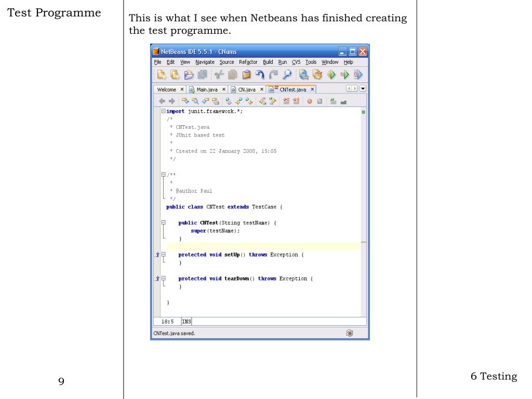The image size is (532, 399).
Task: Click the Attach Debugger icon
Action: point(358,74)
